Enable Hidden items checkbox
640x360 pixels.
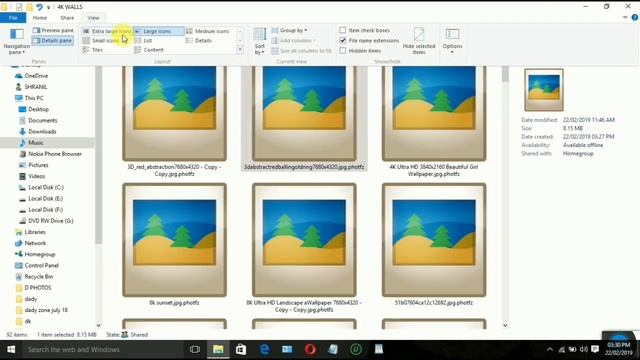343,51
